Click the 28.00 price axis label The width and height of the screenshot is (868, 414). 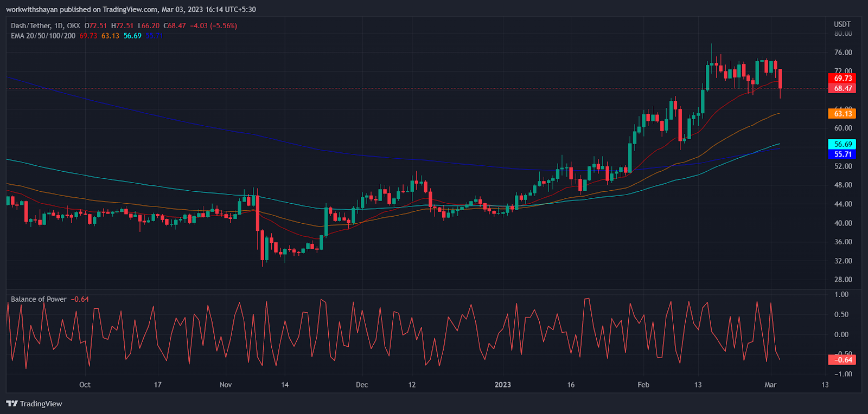pos(843,280)
